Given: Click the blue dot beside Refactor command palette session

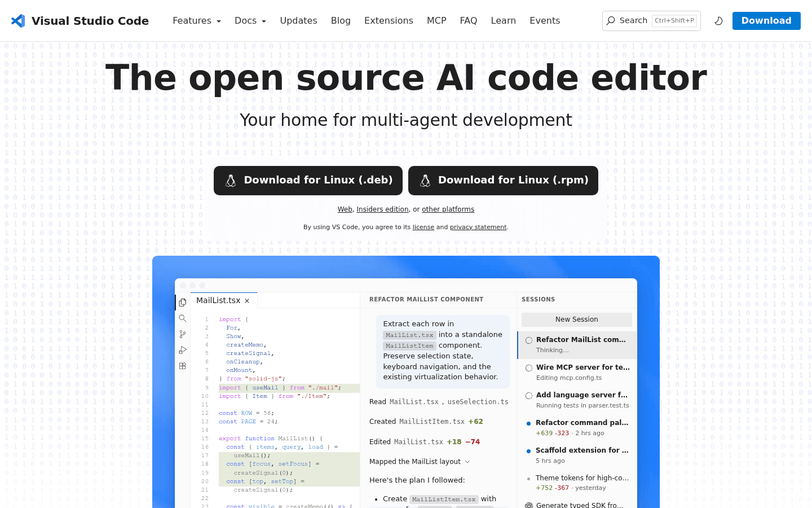Looking at the screenshot, I should pyautogui.click(x=528, y=423).
